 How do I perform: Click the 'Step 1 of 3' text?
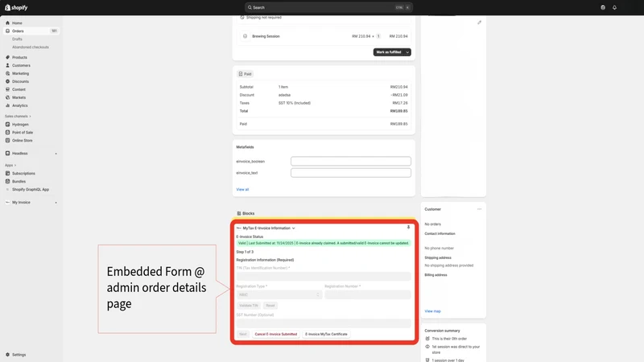pos(245,252)
